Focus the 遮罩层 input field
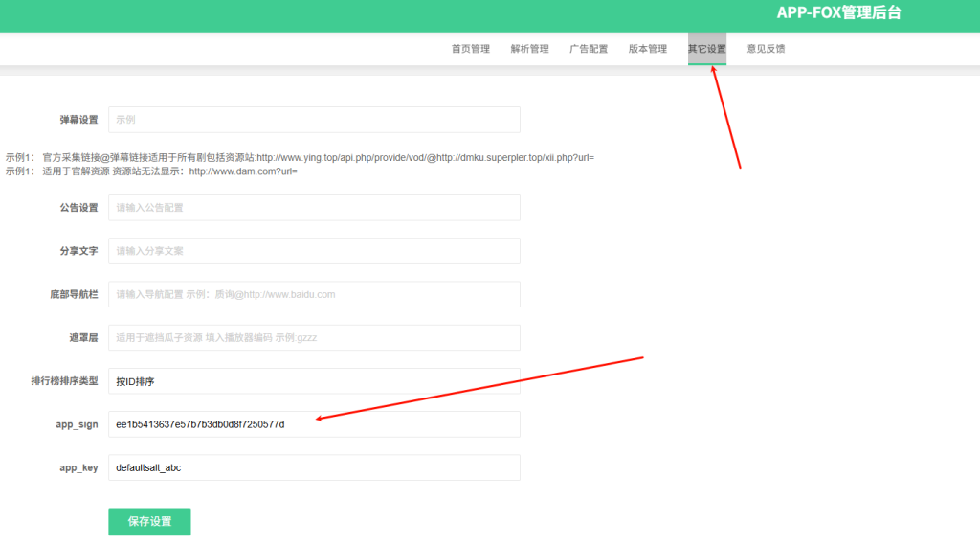980x546 pixels. 314,337
